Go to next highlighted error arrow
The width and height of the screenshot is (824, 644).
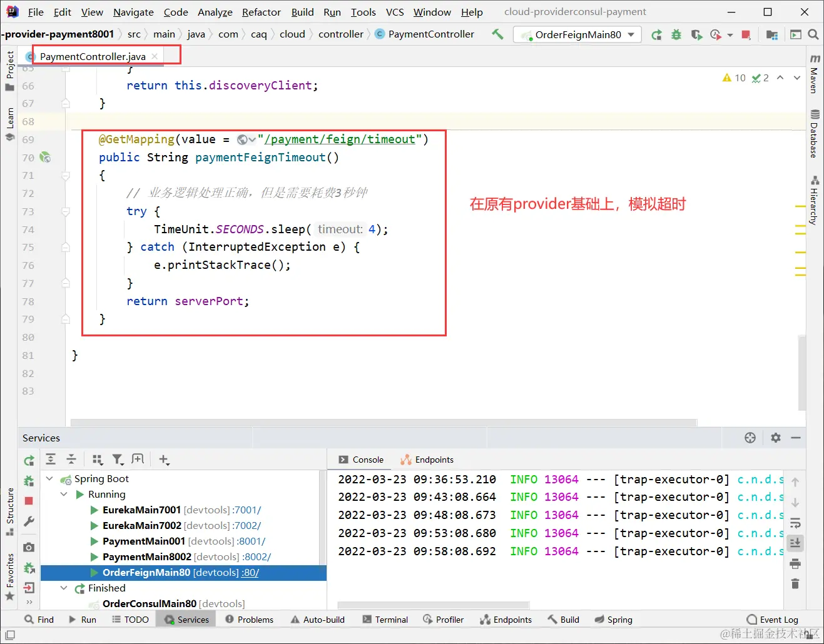point(797,78)
